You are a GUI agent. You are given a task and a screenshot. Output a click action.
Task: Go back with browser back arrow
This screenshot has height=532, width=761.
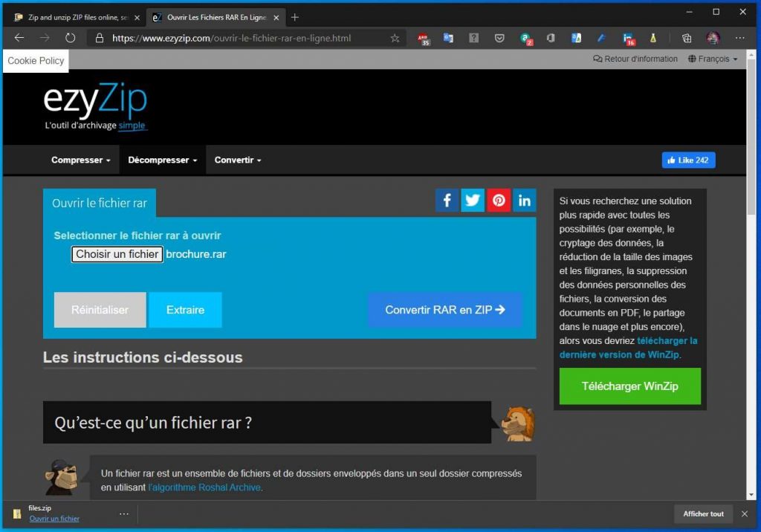point(19,38)
